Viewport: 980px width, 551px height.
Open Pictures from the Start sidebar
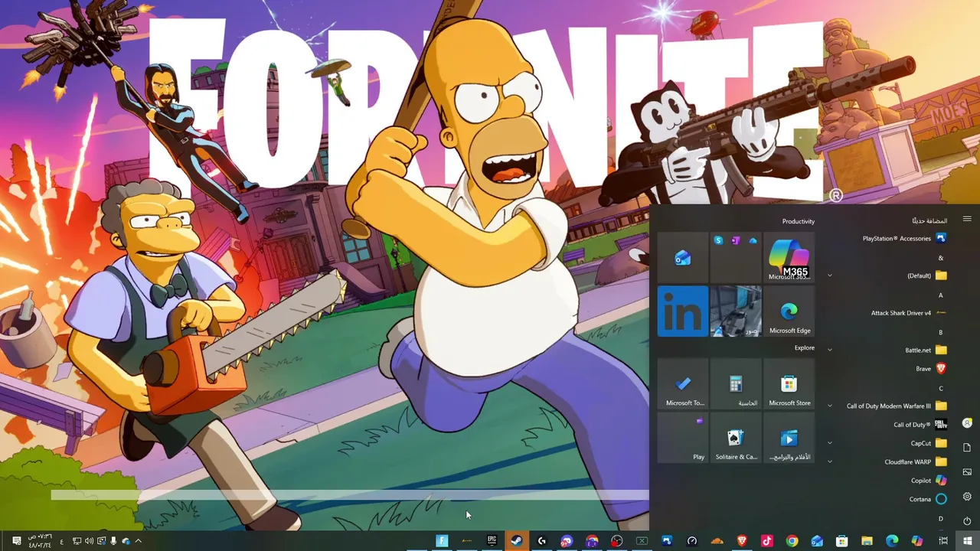tap(967, 472)
